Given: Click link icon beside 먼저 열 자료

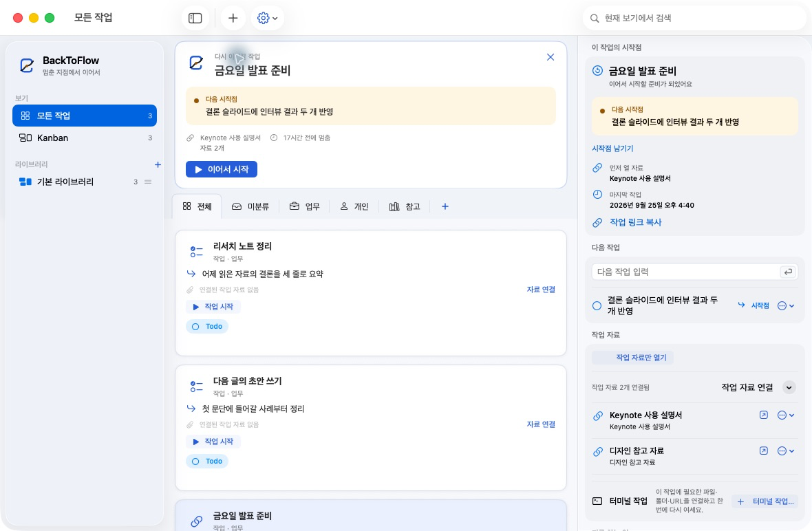Looking at the screenshot, I should point(597,168).
